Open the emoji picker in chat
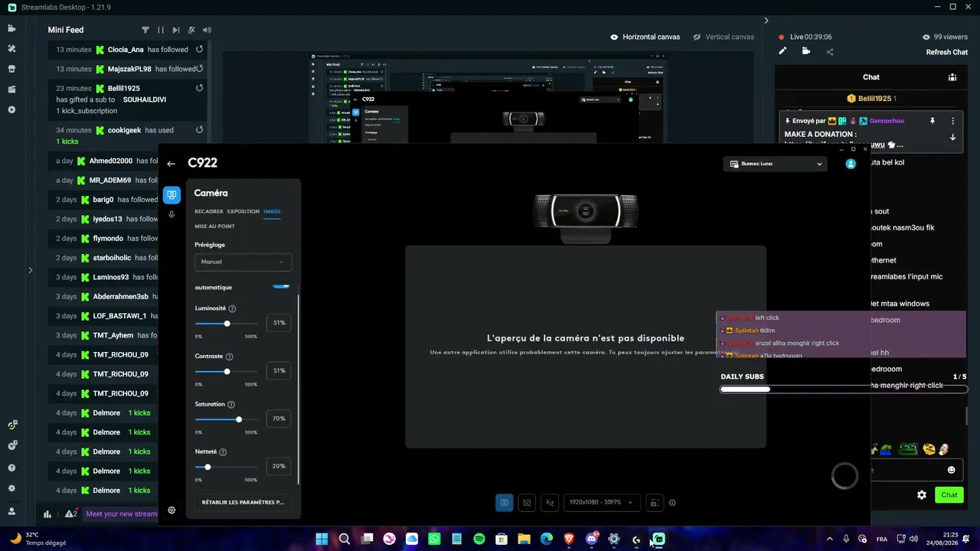 coord(952,470)
